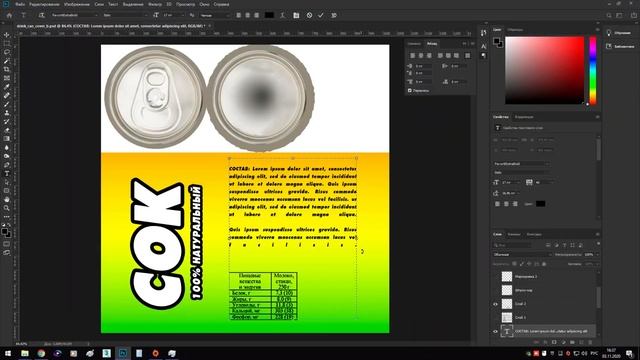
Task: Align text right in options bar
Action: click(x=257, y=15)
